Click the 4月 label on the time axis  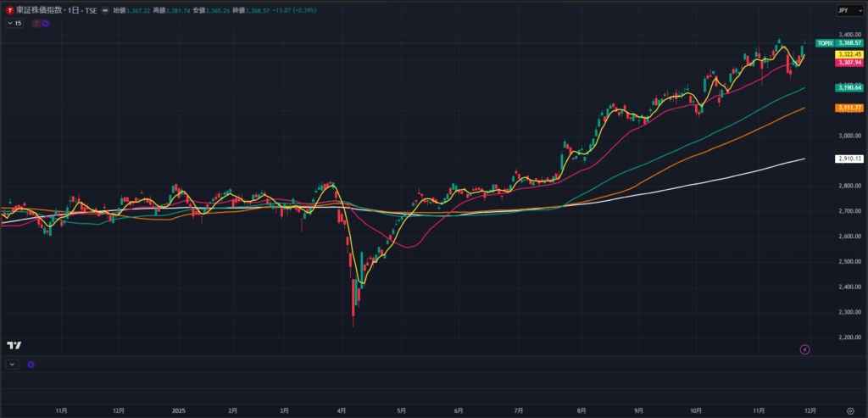coord(341,410)
